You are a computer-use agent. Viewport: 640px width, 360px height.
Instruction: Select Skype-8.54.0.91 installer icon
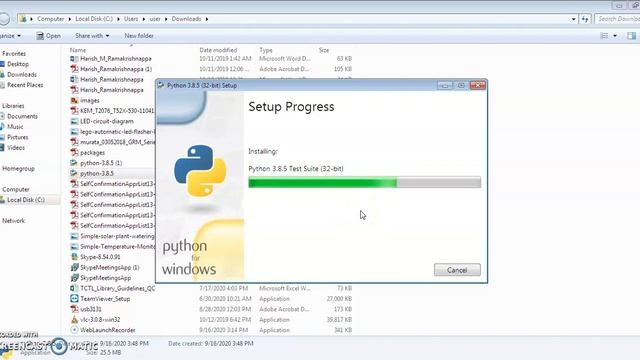[74, 257]
